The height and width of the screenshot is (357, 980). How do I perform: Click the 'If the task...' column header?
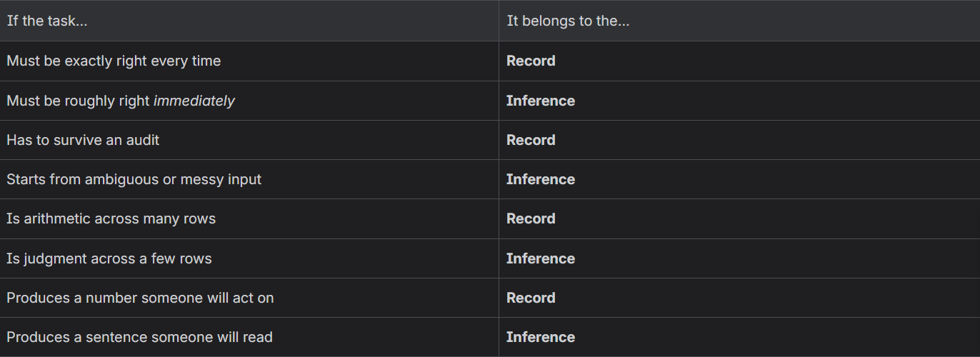pyautogui.click(x=249, y=21)
